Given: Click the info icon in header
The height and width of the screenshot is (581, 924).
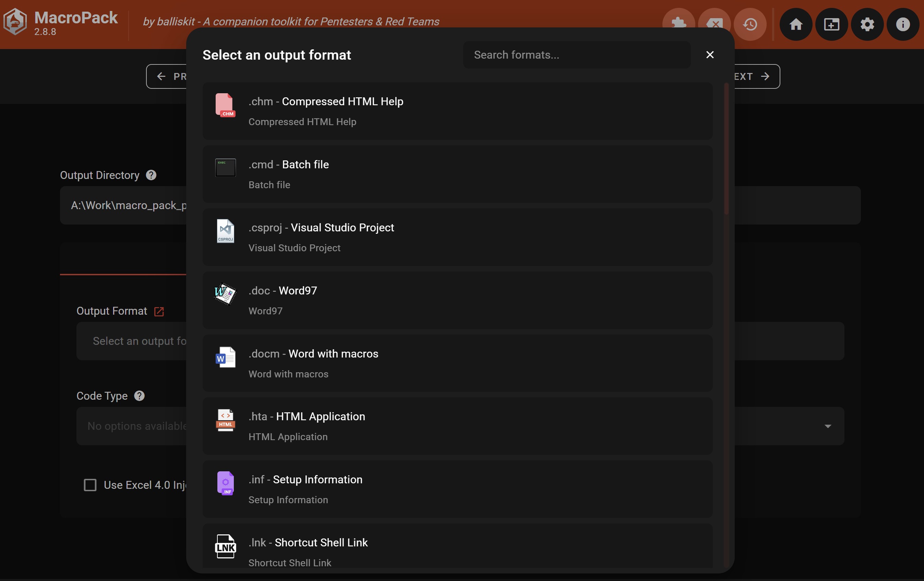Looking at the screenshot, I should [x=902, y=24].
